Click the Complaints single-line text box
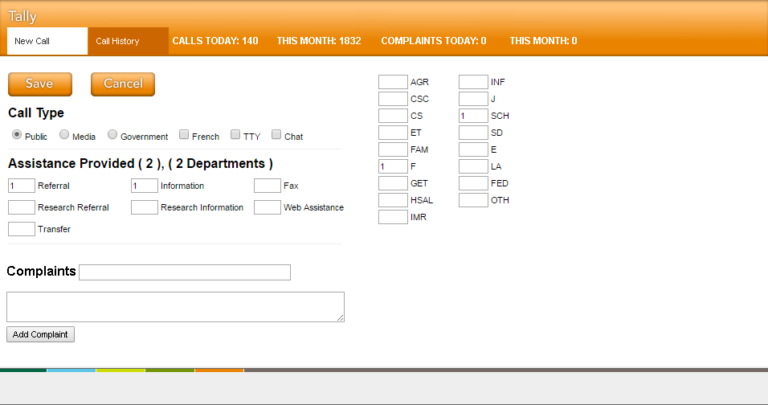The image size is (768, 405). 185,272
